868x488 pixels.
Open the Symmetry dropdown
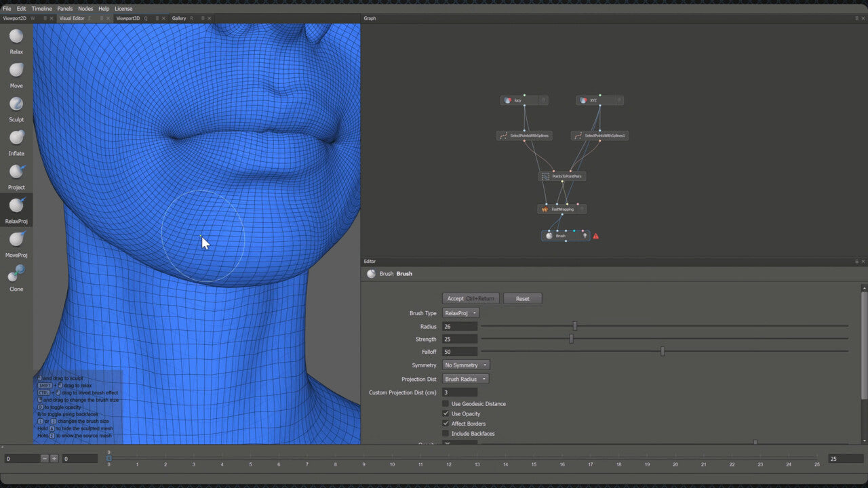[466, 365]
